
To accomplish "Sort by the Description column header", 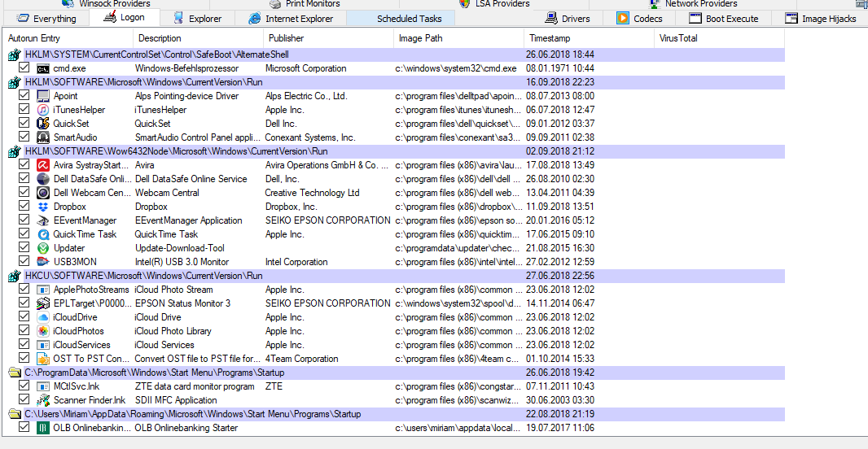I will pyautogui.click(x=198, y=38).
